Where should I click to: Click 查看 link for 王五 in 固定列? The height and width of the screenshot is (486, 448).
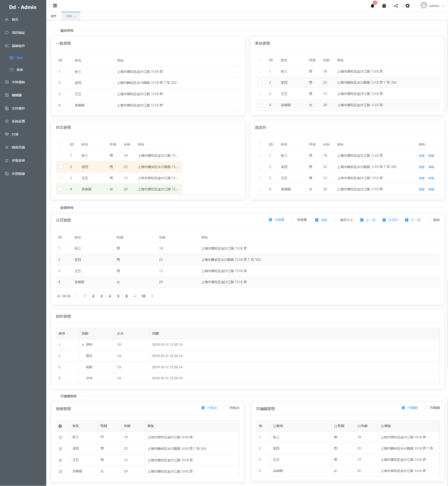[x=421, y=178]
